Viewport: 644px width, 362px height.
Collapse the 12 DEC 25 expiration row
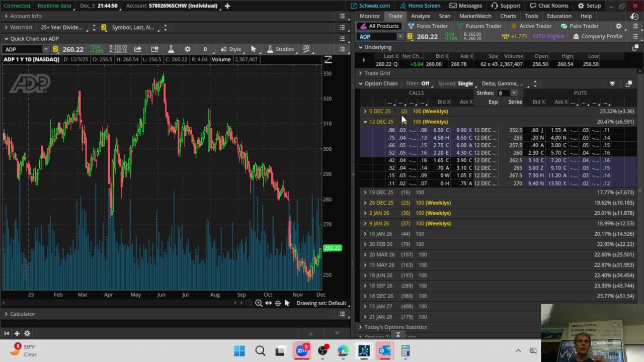point(365,122)
